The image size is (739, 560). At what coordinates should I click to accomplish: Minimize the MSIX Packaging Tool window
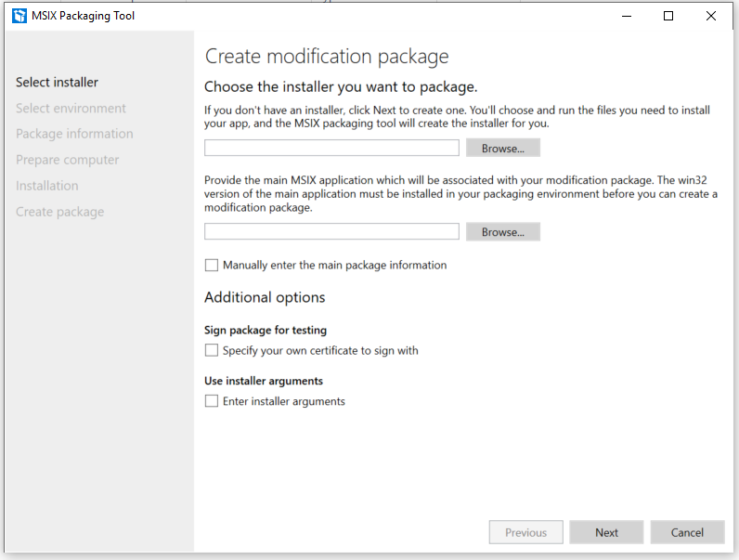(627, 16)
